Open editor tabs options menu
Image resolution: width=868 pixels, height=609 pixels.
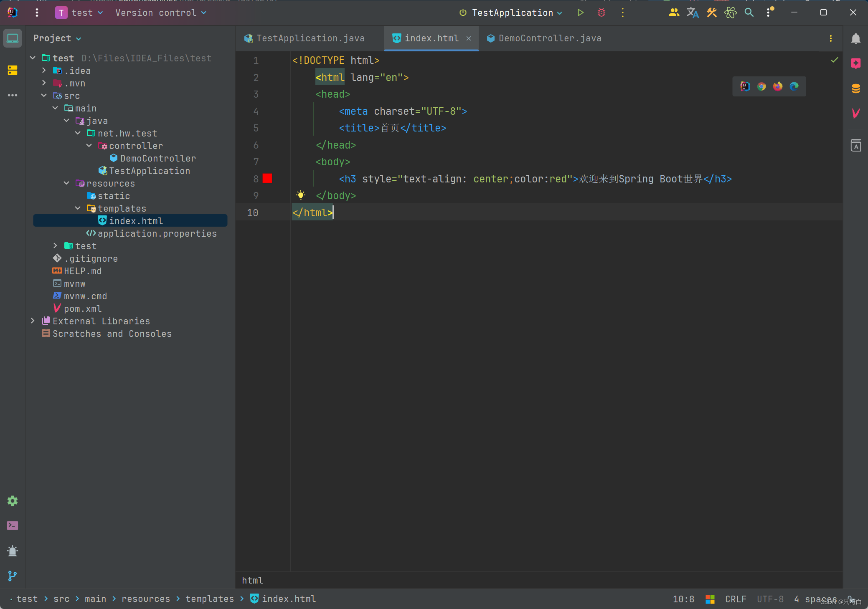tap(830, 38)
